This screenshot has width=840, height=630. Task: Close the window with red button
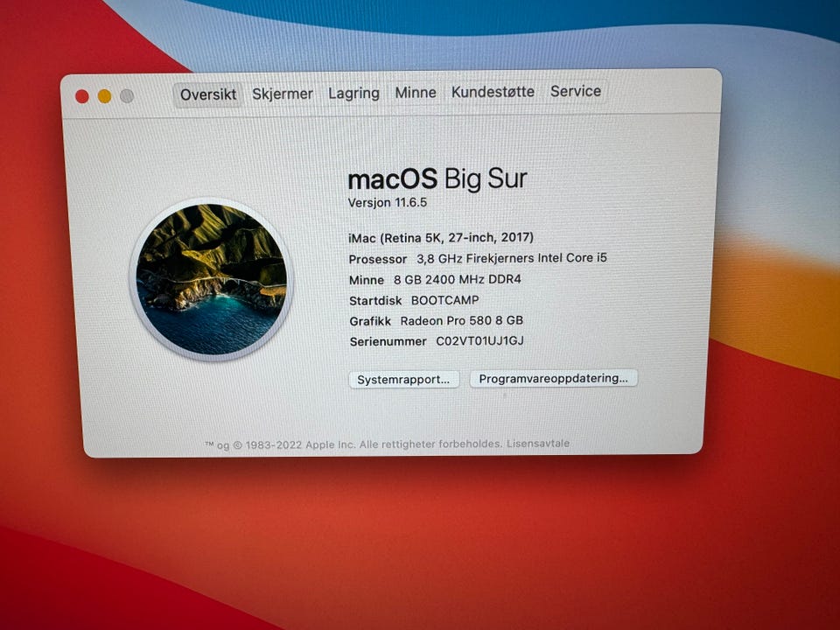click(x=82, y=96)
